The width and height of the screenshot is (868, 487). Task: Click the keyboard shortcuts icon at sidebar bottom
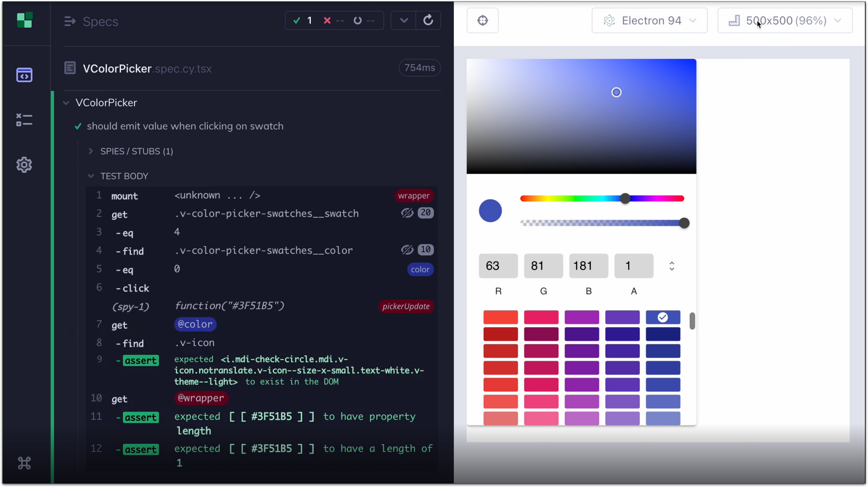[x=24, y=463]
